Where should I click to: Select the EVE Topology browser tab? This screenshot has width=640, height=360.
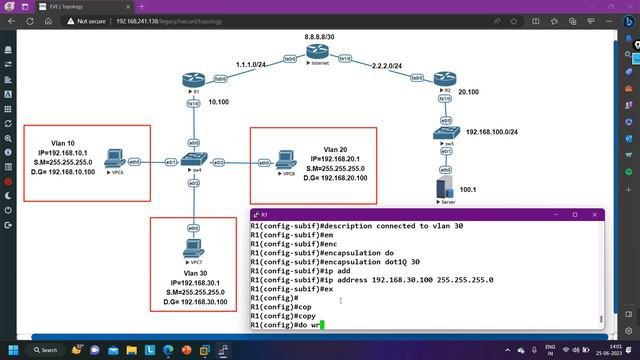tap(84, 7)
